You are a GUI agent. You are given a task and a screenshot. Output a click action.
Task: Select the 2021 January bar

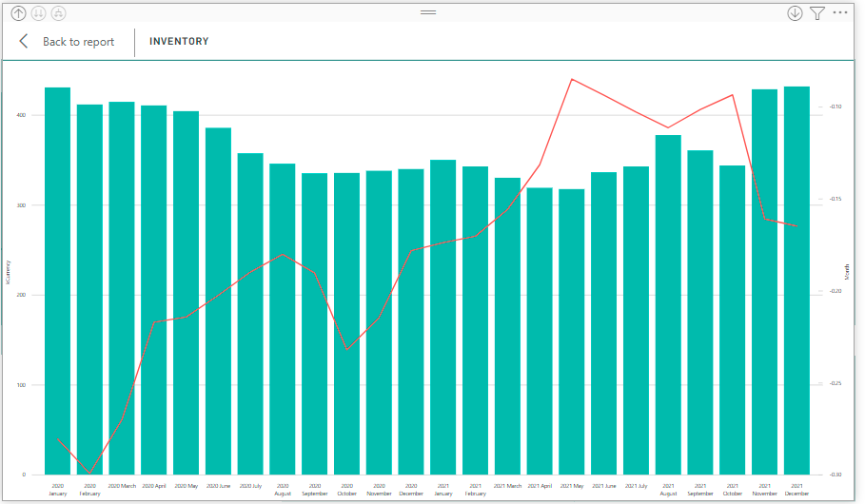tap(443, 317)
